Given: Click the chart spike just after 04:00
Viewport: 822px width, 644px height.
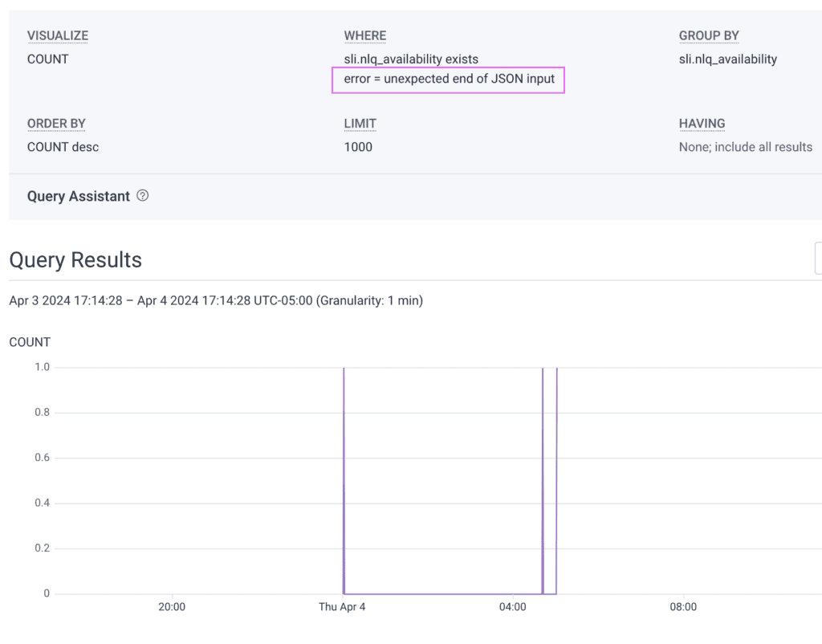Looking at the screenshot, I should 543,482.
